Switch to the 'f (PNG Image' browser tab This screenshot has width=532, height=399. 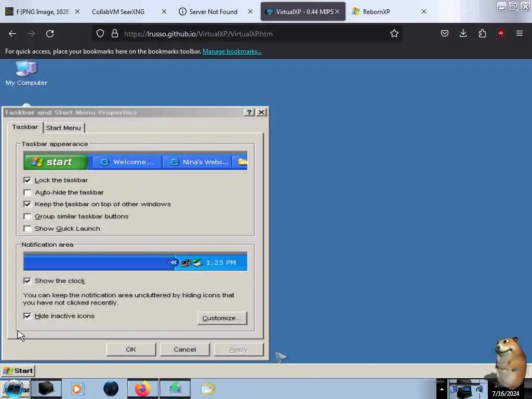pos(43,11)
